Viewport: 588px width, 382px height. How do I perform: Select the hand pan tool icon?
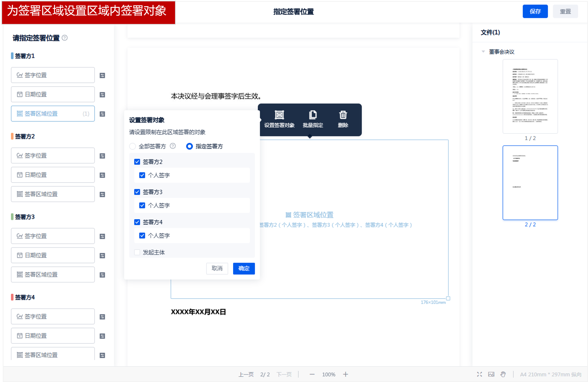(503, 374)
